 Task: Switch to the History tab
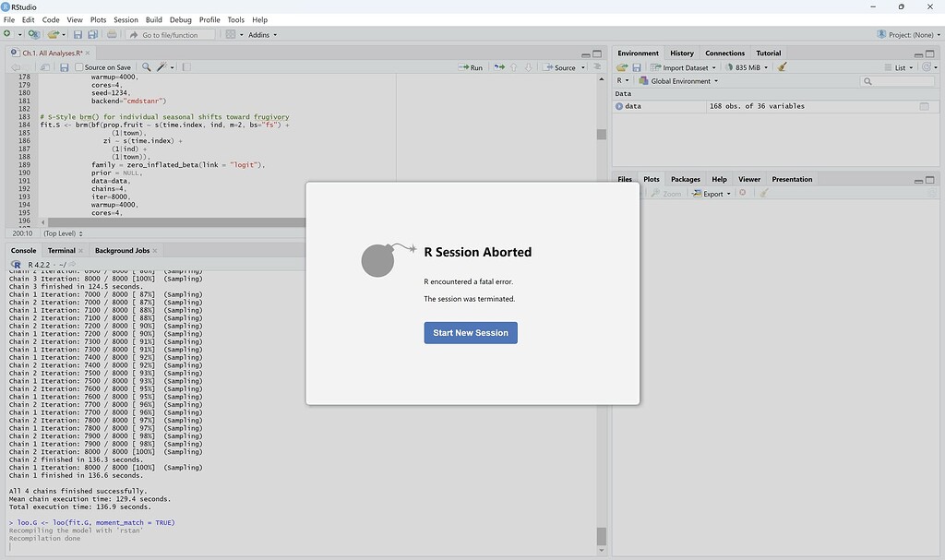[682, 53]
